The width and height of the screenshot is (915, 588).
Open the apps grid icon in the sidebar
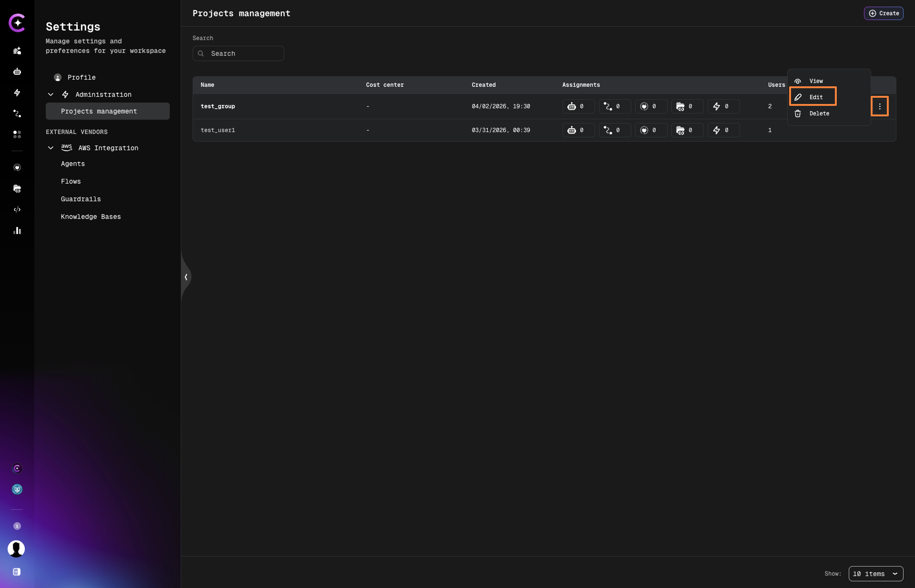[17, 135]
